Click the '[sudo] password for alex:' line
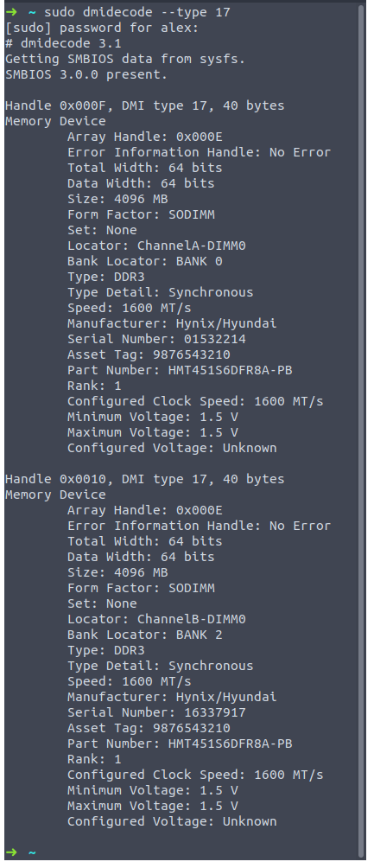Screen dimensions: 374x868 (101, 28)
